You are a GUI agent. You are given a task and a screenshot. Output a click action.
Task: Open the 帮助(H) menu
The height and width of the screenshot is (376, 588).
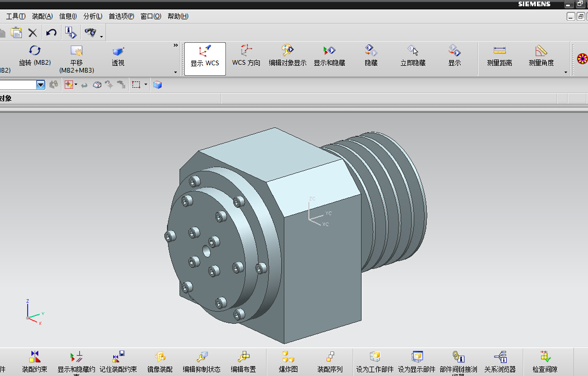(x=178, y=16)
